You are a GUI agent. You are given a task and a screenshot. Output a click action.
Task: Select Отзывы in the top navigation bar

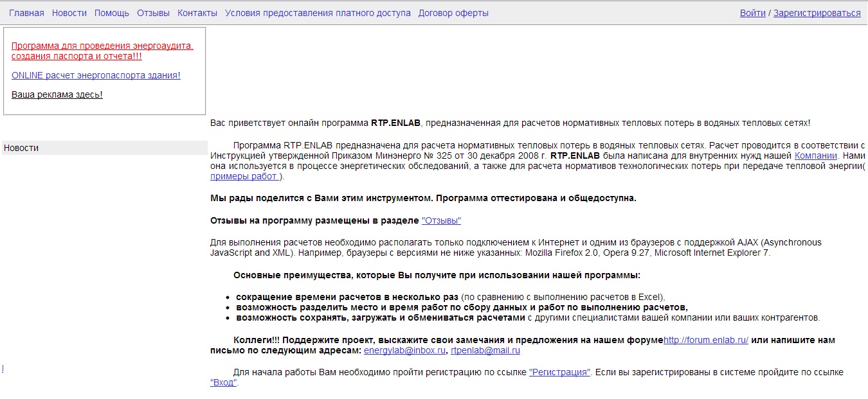(x=153, y=13)
